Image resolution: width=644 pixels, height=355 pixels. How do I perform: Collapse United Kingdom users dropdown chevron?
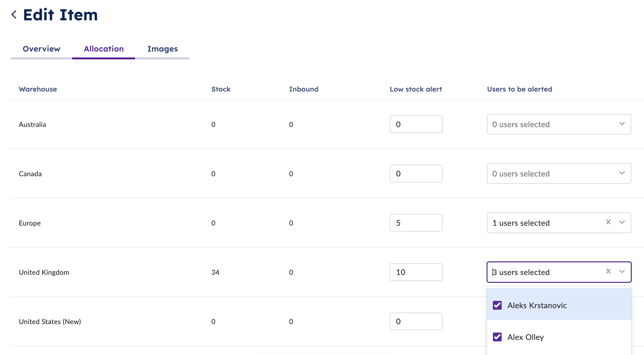pyautogui.click(x=622, y=272)
